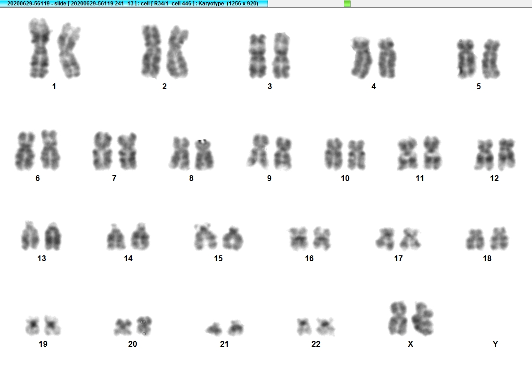Select the chromosome 4 pair
This screenshot has width=532, height=392.
tap(373, 58)
